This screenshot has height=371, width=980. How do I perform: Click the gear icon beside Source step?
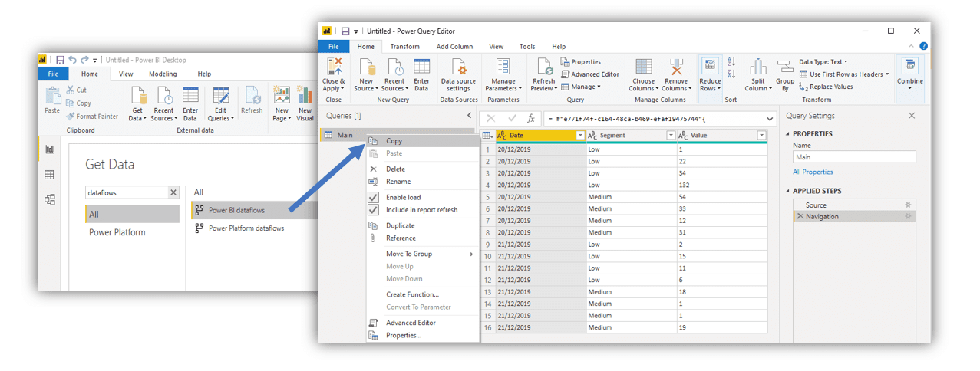908,205
